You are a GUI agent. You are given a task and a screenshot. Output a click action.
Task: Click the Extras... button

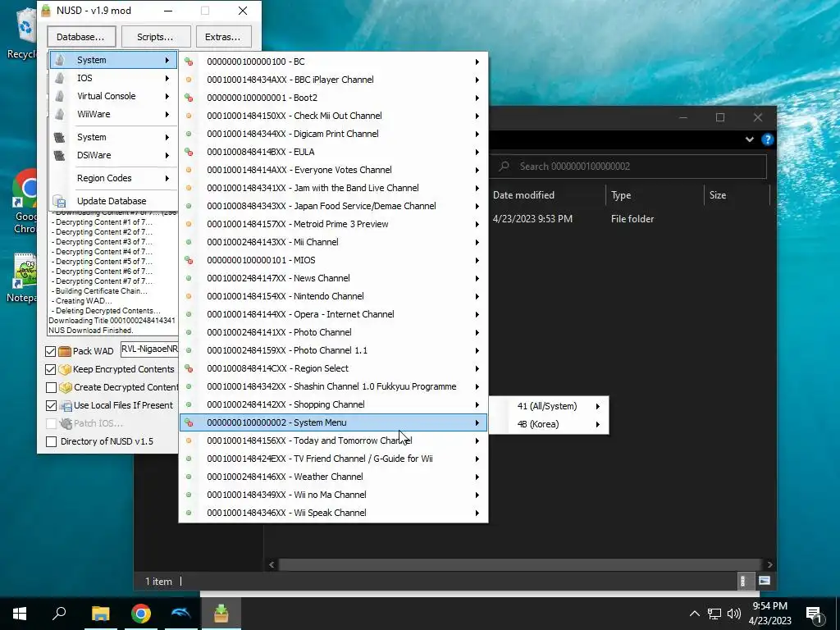click(x=223, y=37)
